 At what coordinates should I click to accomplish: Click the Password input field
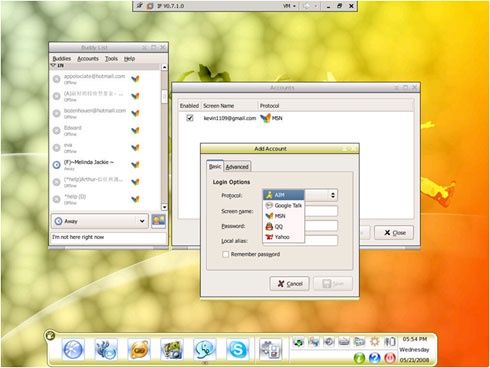321,226
